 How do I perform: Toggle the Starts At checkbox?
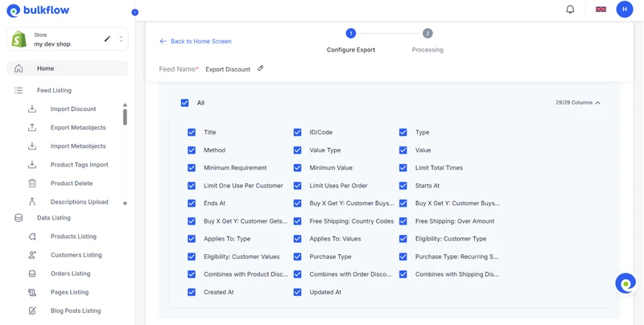click(403, 186)
